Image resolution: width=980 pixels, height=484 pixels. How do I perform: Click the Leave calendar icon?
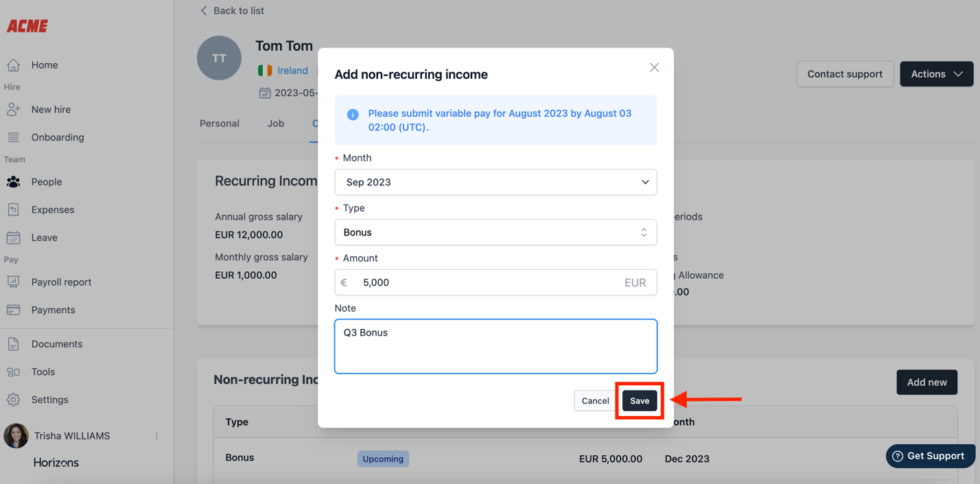pyautogui.click(x=13, y=238)
